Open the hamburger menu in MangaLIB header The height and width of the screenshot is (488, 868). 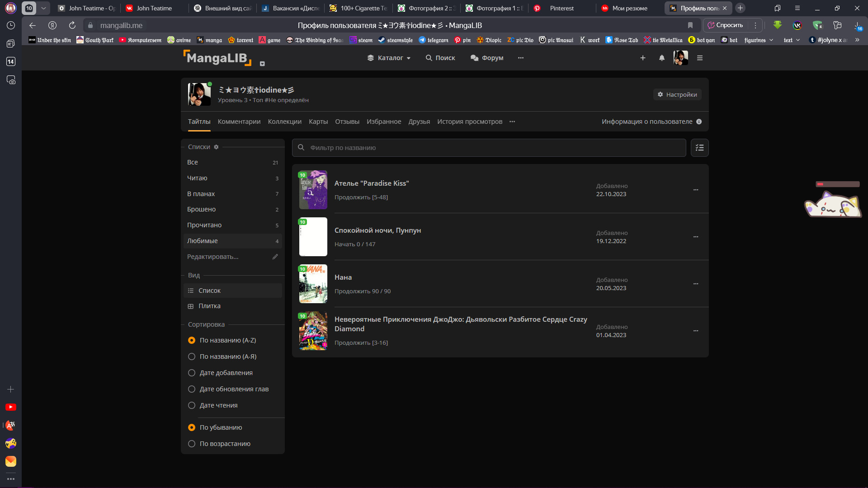700,58
